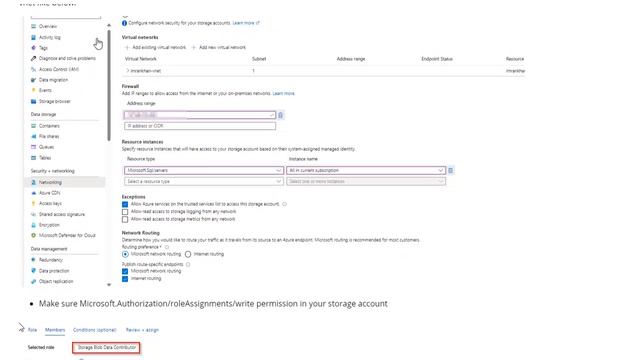640x360 pixels.
Task: Open the File shares icon
Action: click(33, 136)
